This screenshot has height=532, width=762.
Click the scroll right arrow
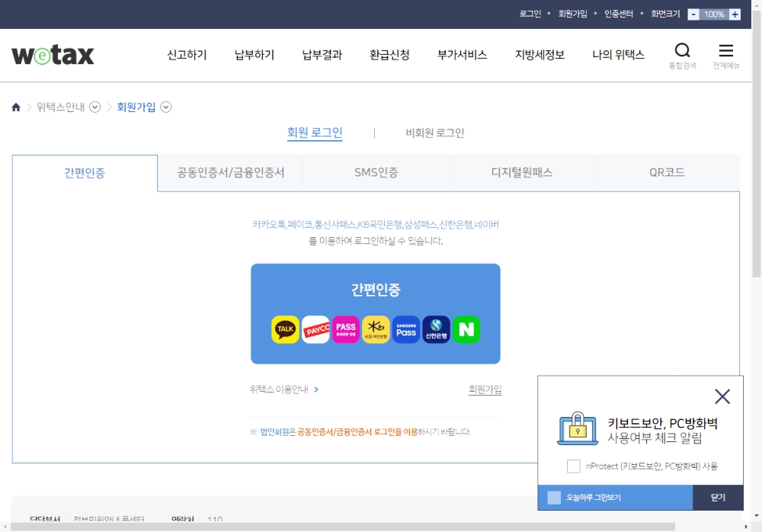[x=746, y=527]
